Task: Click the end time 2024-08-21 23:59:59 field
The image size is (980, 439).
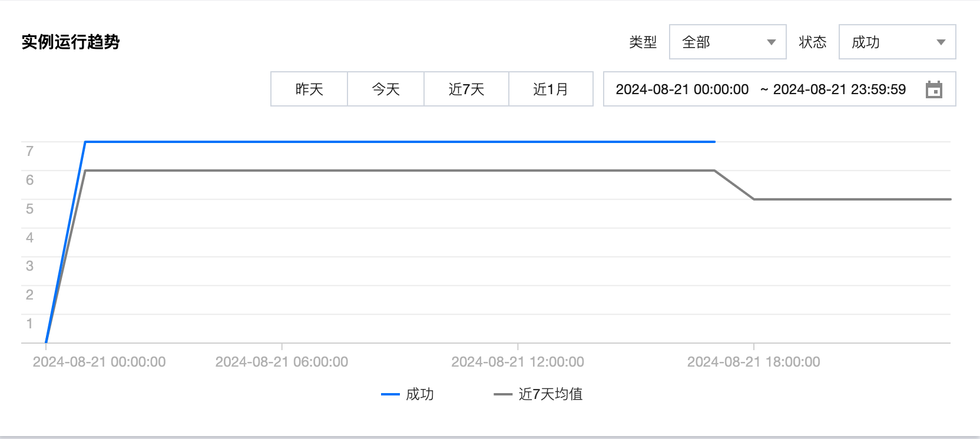Action: click(839, 89)
